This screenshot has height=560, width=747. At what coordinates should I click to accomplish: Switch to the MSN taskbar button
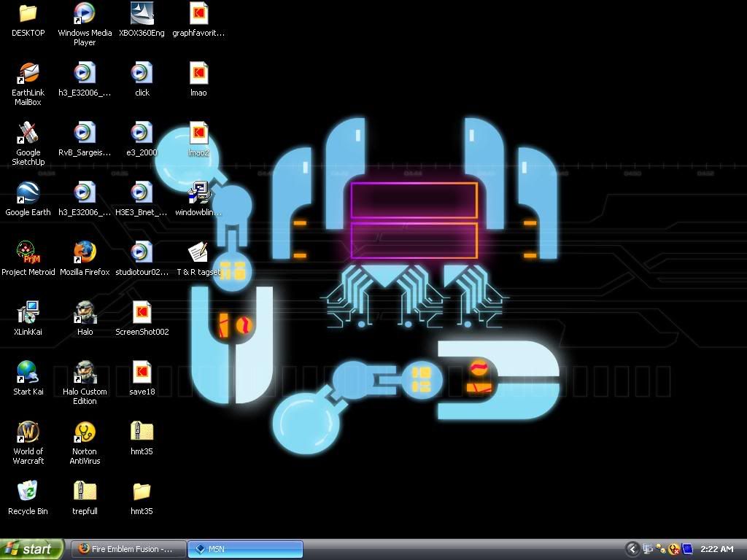pos(245,549)
